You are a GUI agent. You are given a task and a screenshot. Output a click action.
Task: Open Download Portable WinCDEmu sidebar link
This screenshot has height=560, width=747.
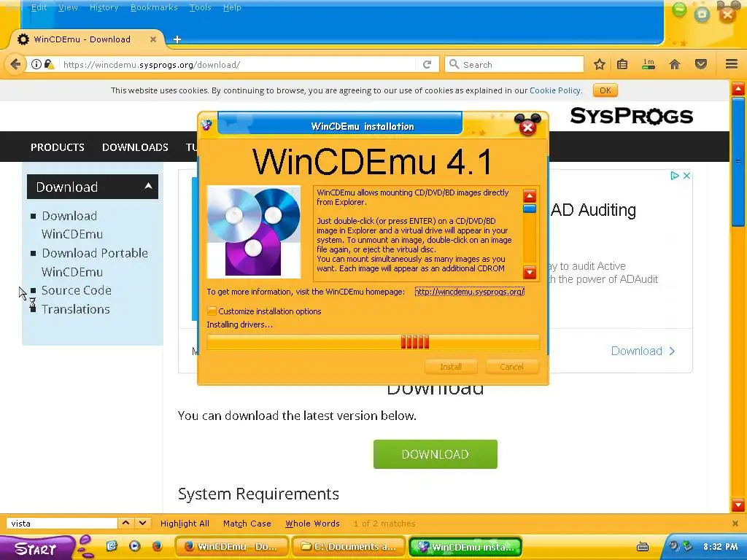95,262
